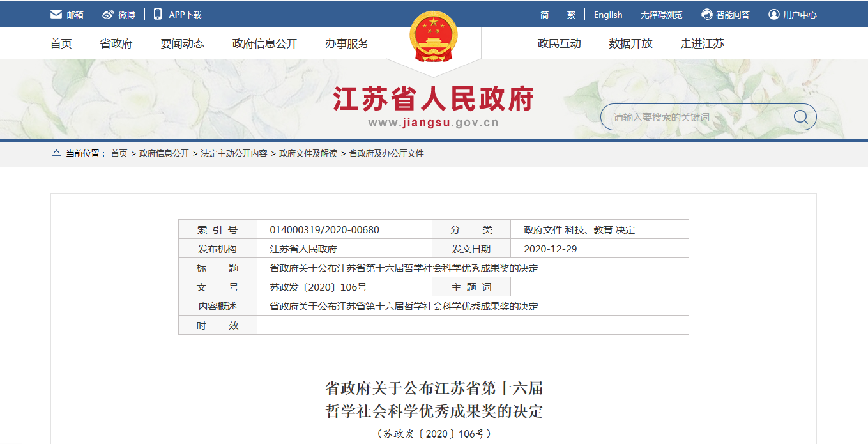The height and width of the screenshot is (444, 868).
Task: Open the 用户中心 user icon
Action: [774, 14]
